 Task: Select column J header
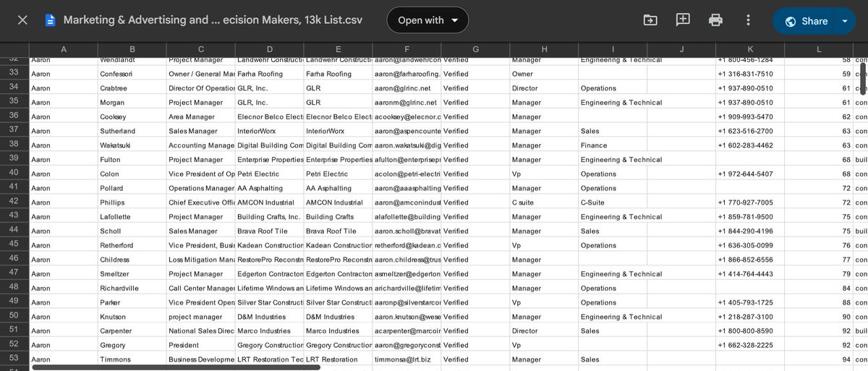(x=681, y=49)
